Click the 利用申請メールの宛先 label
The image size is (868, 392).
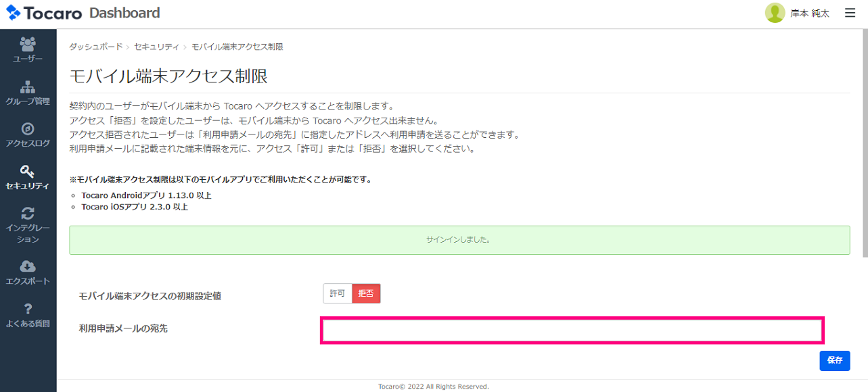pos(123,328)
